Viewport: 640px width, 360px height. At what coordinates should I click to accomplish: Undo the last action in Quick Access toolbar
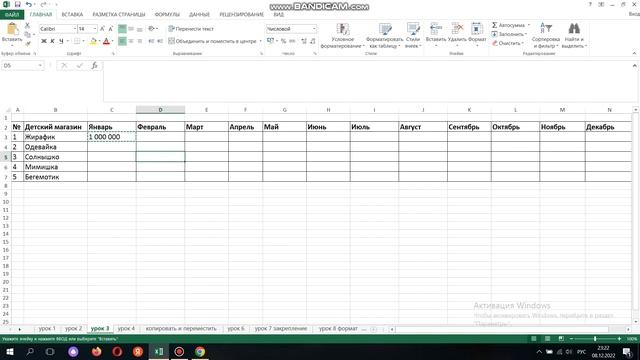pyautogui.click(x=28, y=4)
